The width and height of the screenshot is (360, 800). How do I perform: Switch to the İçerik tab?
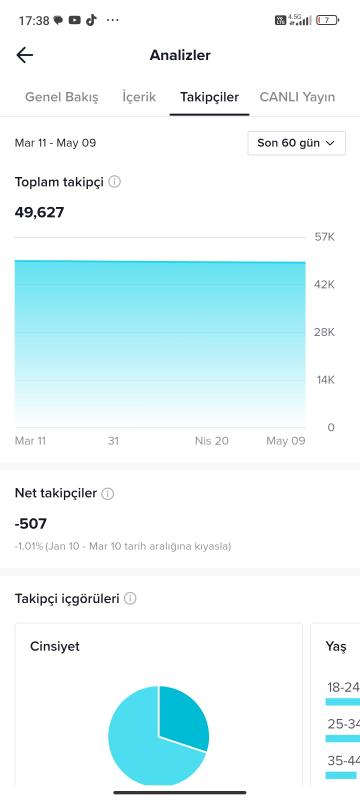tap(139, 97)
